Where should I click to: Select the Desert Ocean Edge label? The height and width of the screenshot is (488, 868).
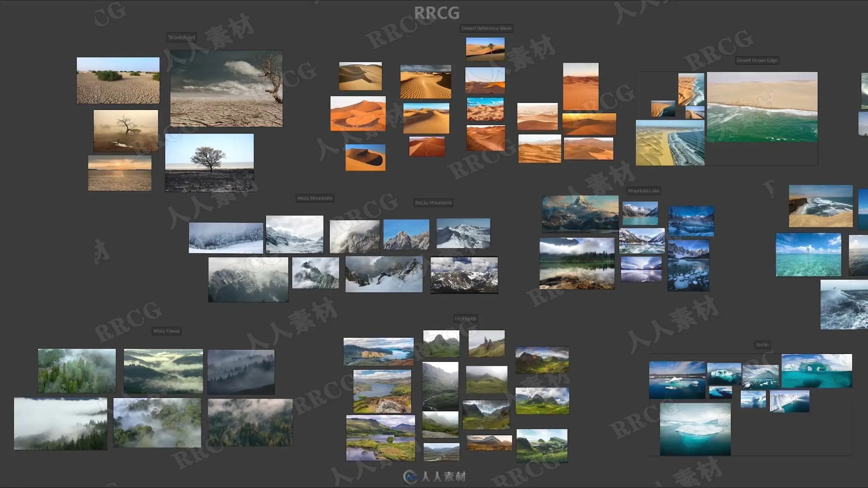757,60
